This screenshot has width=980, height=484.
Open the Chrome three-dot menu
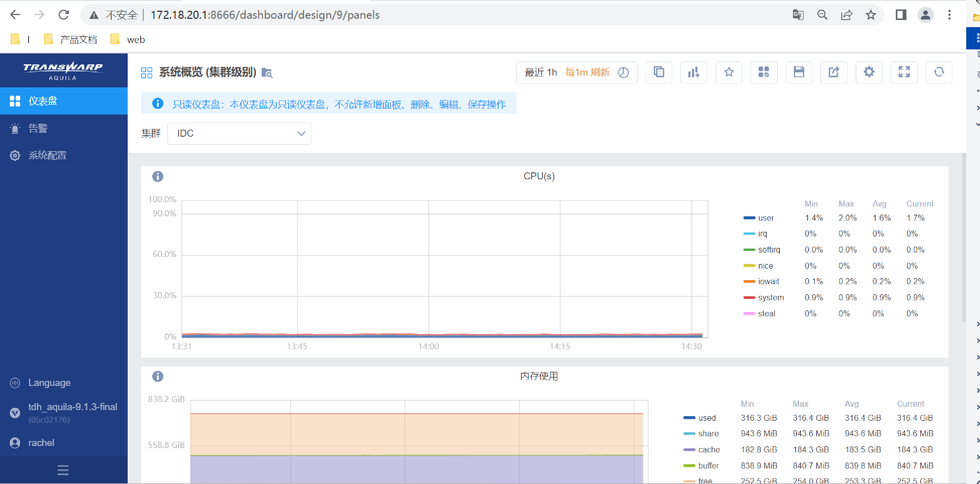949,15
